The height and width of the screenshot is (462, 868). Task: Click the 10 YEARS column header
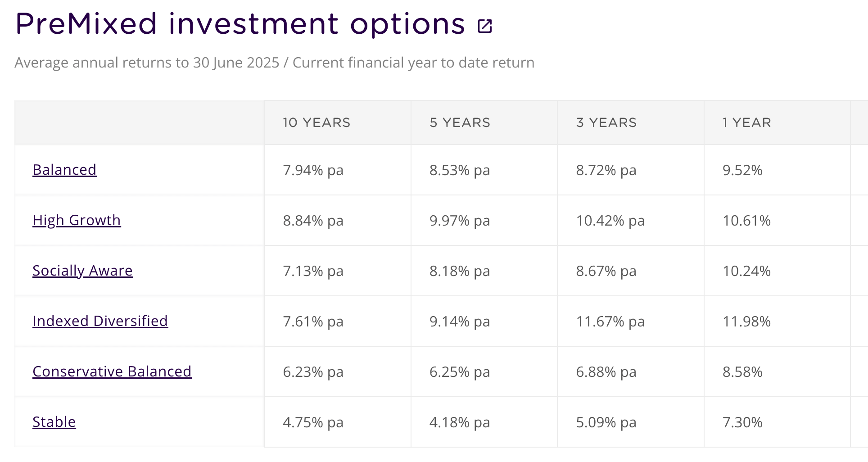[316, 122]
